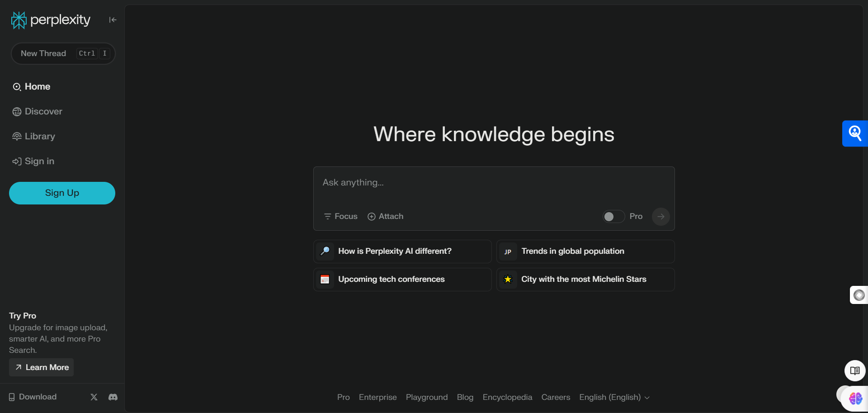Image resolution: width=868 pixels, height=413 pixels.
Task: Click the book reader icon button
Action: pyautogui.click(x=855, y=371)
